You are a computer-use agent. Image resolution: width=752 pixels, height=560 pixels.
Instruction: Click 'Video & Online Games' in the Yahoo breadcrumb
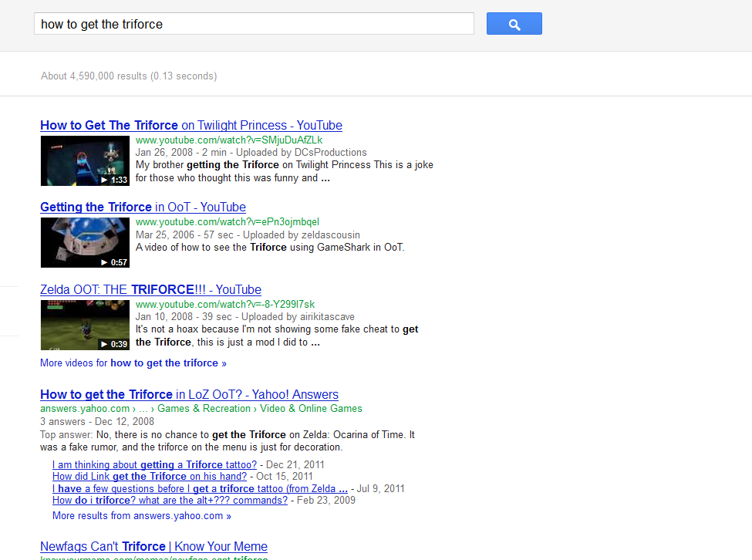(x=311, y=409)
